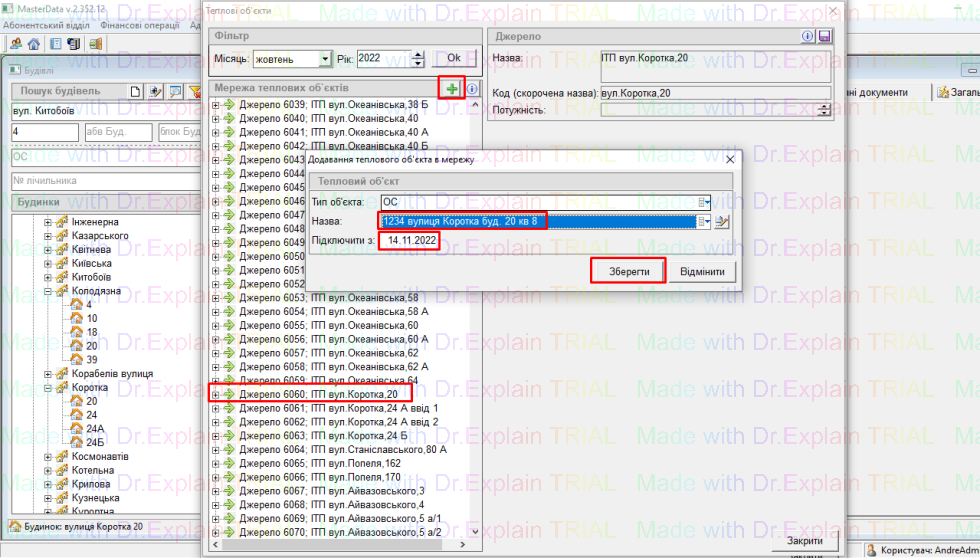Select building 24А under Коротка street
This screenshot has width=980, height=558.
pyautogui.click(x=95, y=428)
